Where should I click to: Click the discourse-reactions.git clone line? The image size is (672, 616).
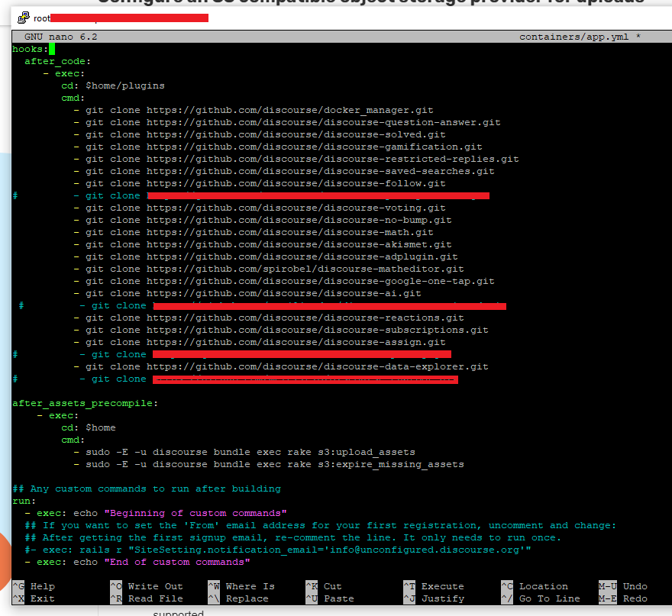(268, 318)
